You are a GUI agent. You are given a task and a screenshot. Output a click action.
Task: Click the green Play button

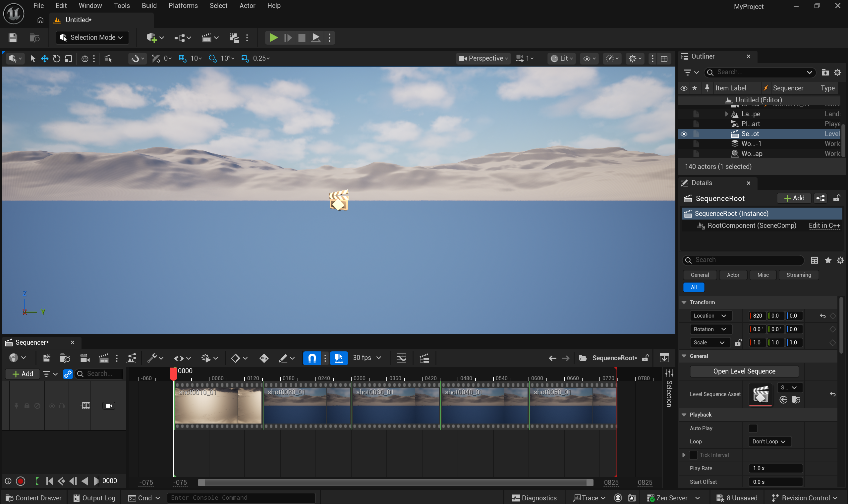[x=273, y=37]
